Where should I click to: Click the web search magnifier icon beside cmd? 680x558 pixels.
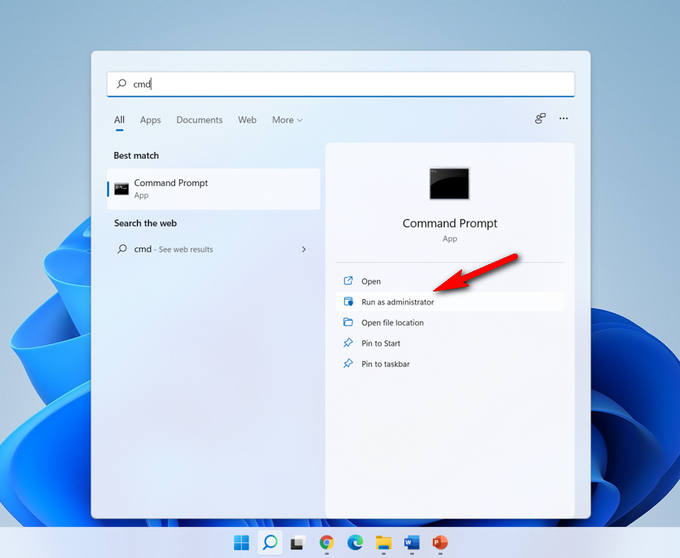[122, 249]
